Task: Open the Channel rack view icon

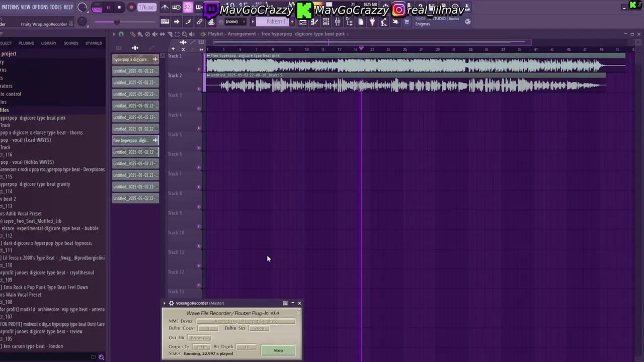Action: [x=326, y=22]
